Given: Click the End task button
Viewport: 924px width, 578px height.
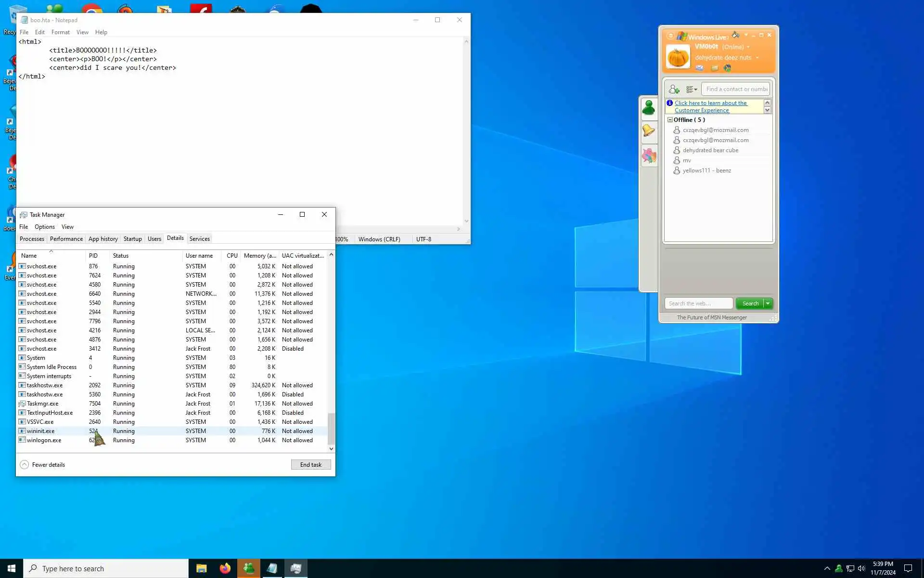Looking at the screenshot, I should point(310,465).
